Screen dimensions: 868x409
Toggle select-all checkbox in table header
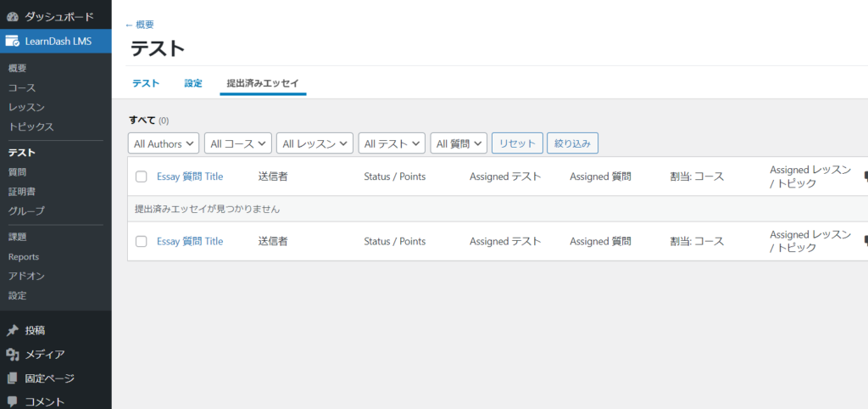(142, 176)
